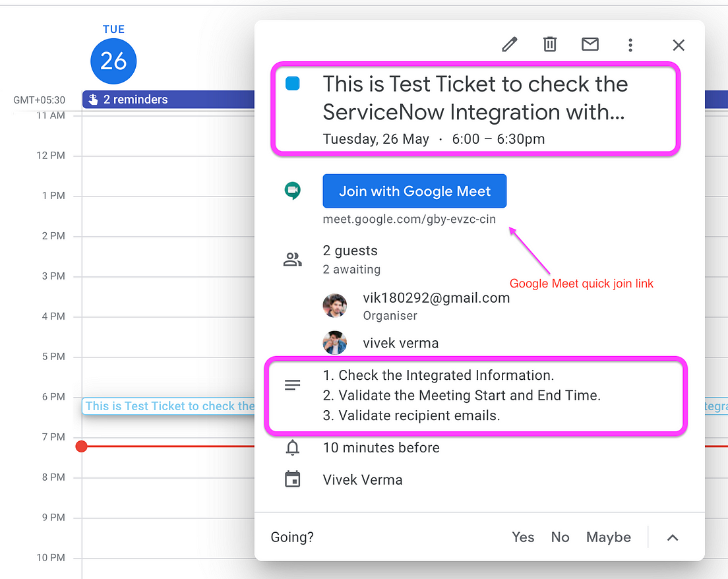Close the event details popup
Screen dimensions: 728x579
coord(679,45)
